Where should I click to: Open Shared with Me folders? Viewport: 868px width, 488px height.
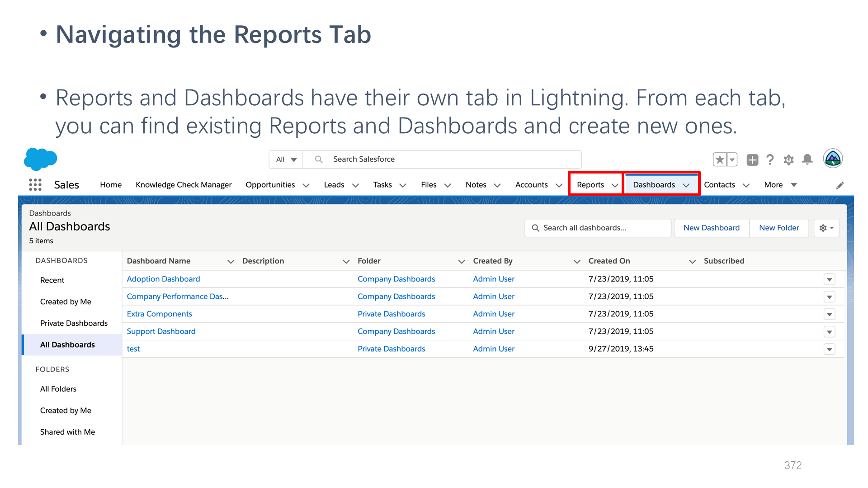click(67, 432)
